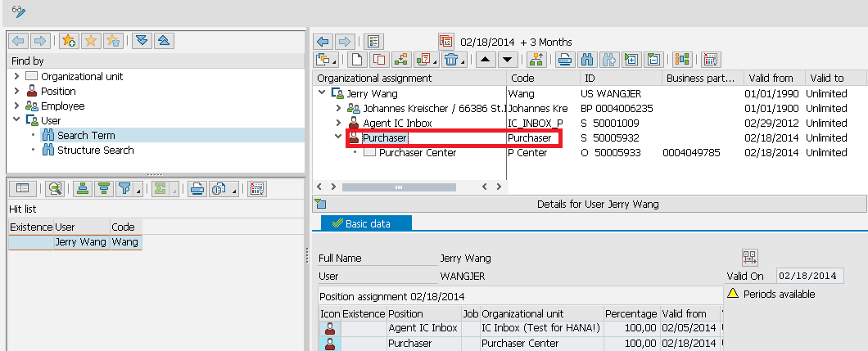Screen dimensions: 868x351
Task: Select Jerry Wang in the hit list
Action: click(80, 242)
